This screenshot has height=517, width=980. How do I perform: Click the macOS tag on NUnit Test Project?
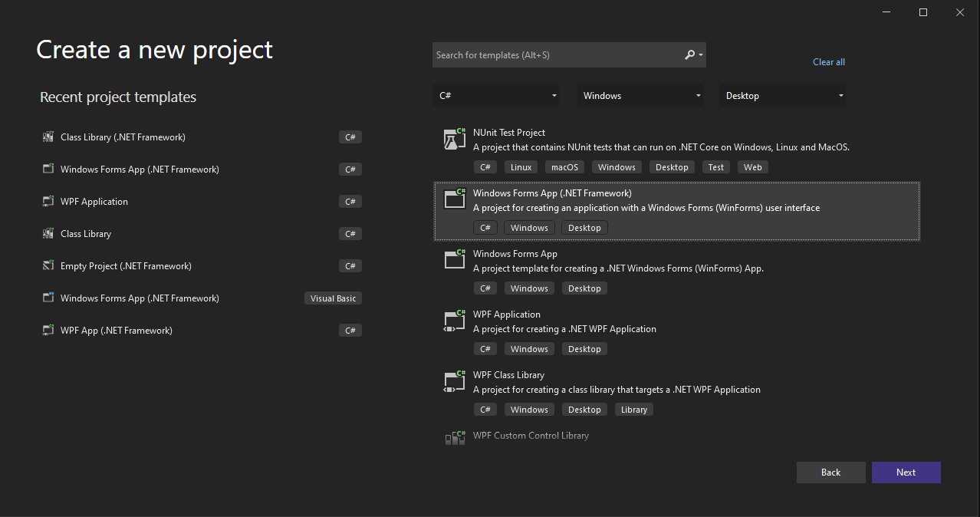565,167
